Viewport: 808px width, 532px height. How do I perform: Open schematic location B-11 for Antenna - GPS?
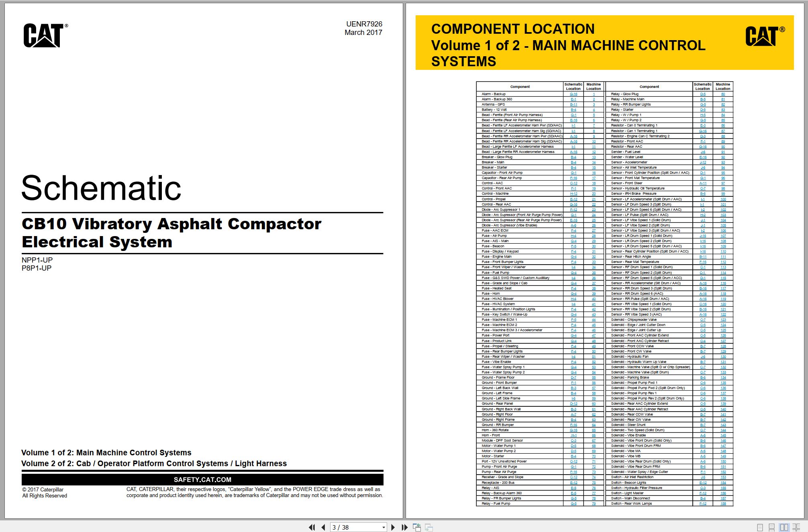coord(573,104)
